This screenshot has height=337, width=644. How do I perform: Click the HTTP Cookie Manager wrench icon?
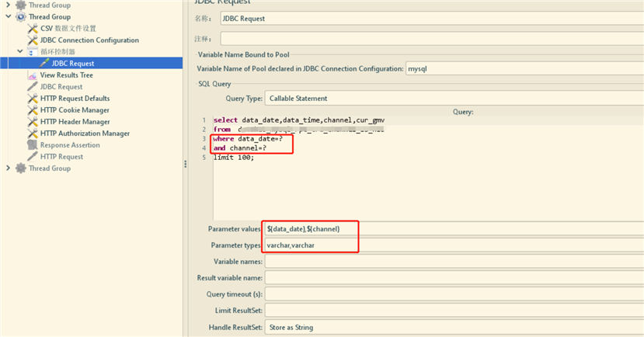pos(33,110)
